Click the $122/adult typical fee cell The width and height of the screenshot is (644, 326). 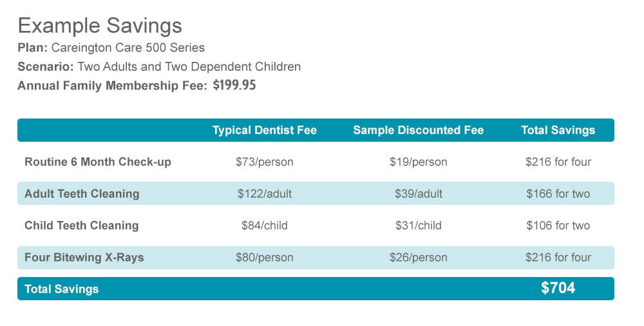coord(264,193)
